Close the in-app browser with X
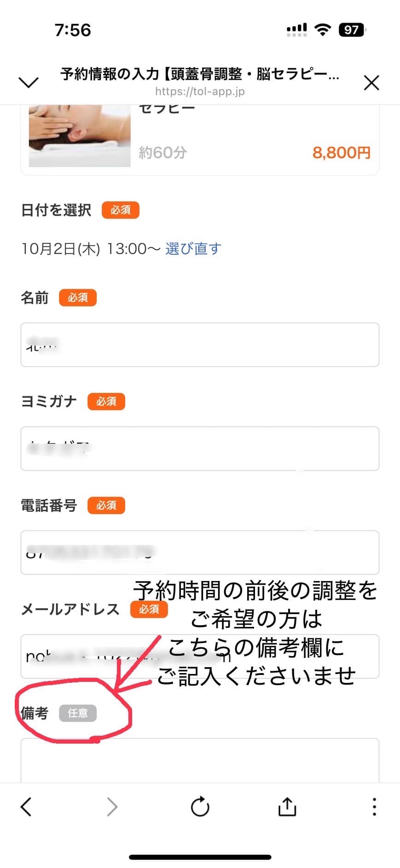Image resolution: width=400 pixels, height=868 pixels. coord(371,83)
